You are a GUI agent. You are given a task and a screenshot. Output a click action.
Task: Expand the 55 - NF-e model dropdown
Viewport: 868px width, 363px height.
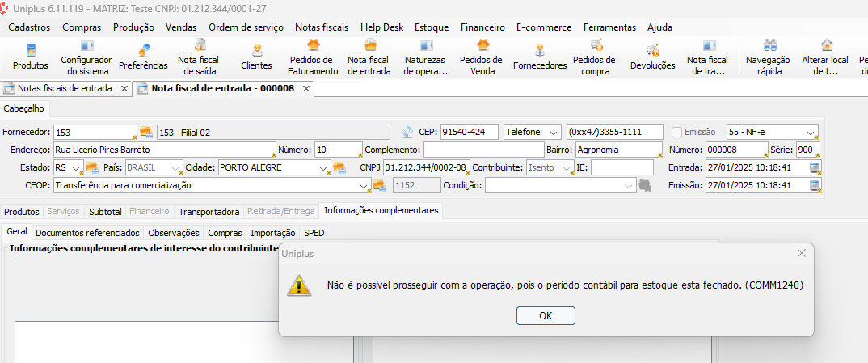[811, 133]
